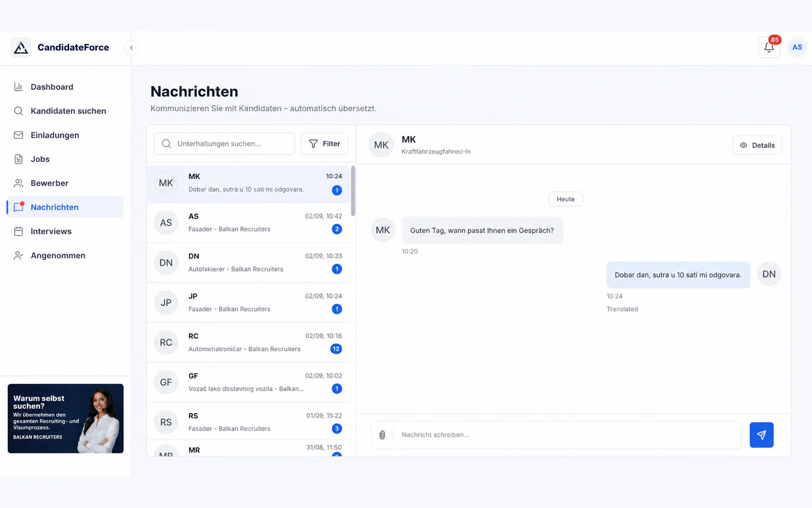Open the MR conversation from 31/08

248,449
